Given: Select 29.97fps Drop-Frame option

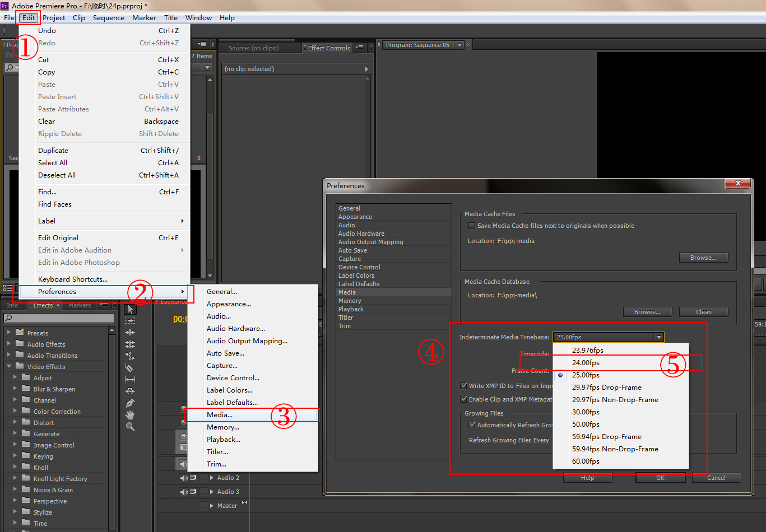Looking at the screenshot, I should (x=621, y=388).
